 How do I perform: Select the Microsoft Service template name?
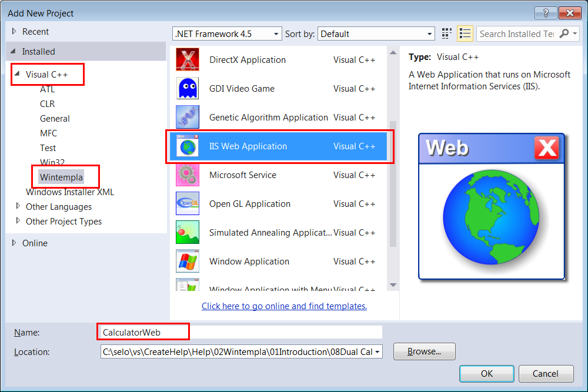click(243, 175)
